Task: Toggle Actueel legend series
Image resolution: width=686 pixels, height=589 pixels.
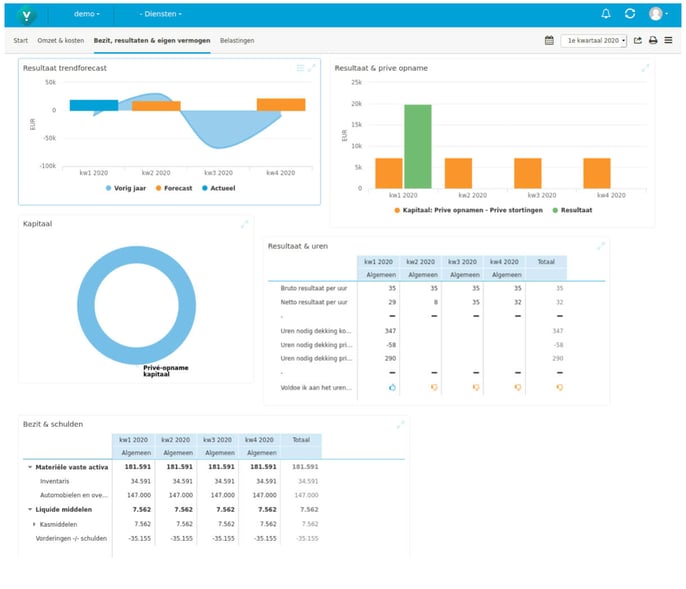Action: [218, 188]
